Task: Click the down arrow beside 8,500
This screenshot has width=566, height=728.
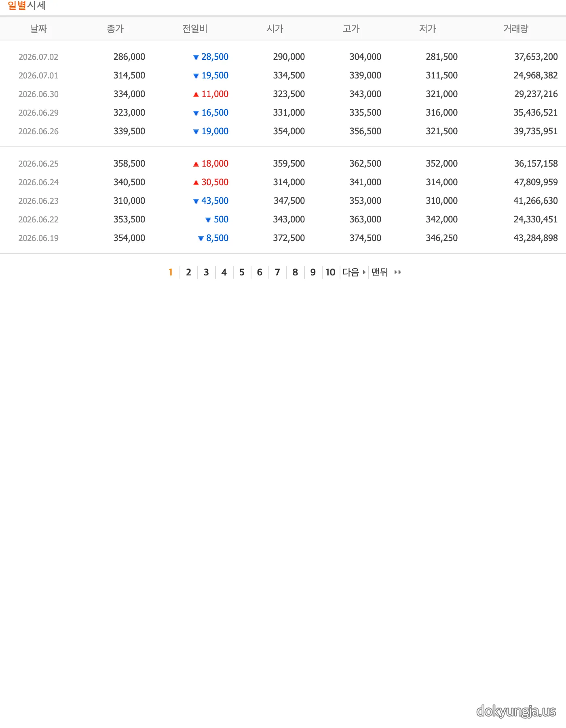Action: [x=201, y=239]
